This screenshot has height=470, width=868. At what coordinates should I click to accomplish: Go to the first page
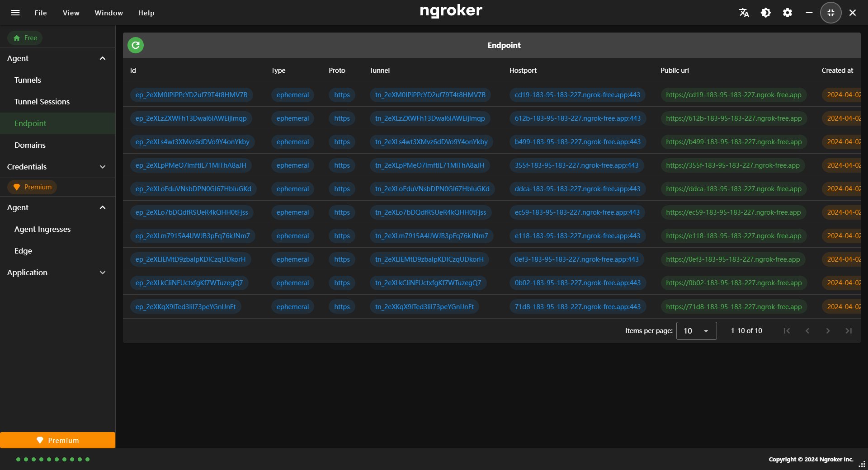pyautogui.click(x=787, y=331)
